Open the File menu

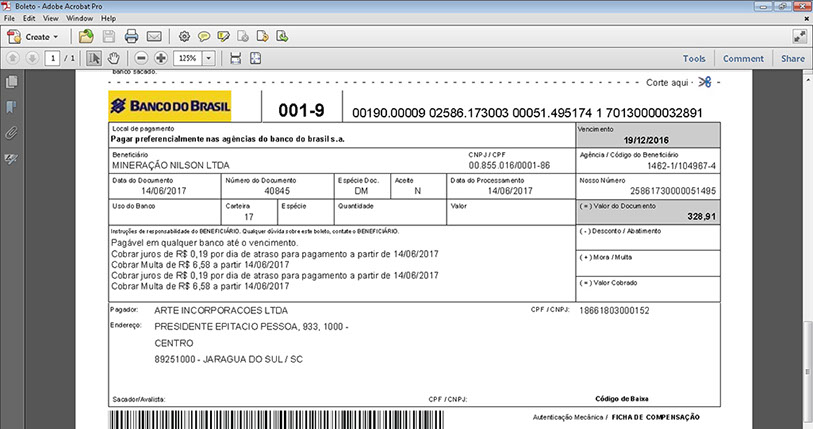[x=11, y=18]
